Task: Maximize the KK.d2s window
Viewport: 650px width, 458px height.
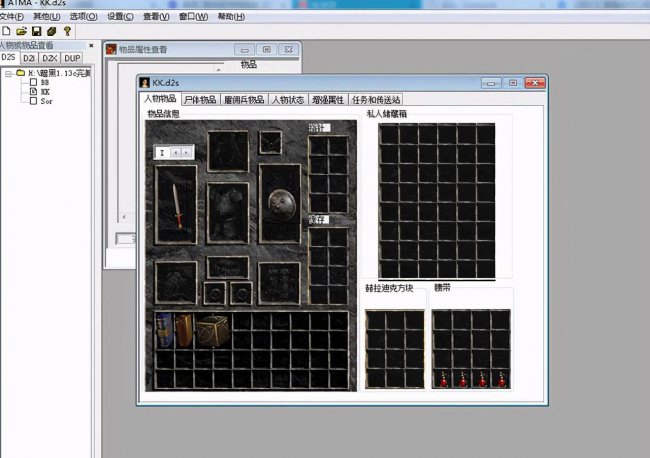Action: coord(513,83)
